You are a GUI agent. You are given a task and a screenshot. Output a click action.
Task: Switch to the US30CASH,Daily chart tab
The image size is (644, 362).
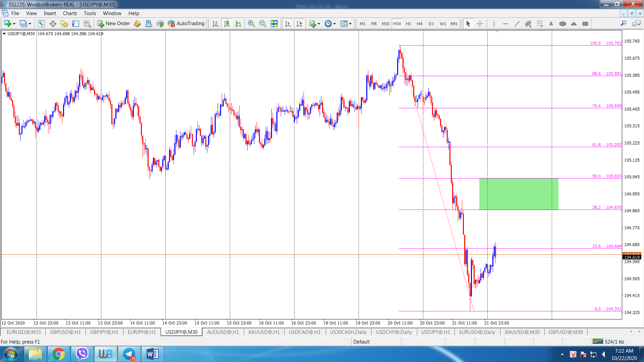(348, 332)
